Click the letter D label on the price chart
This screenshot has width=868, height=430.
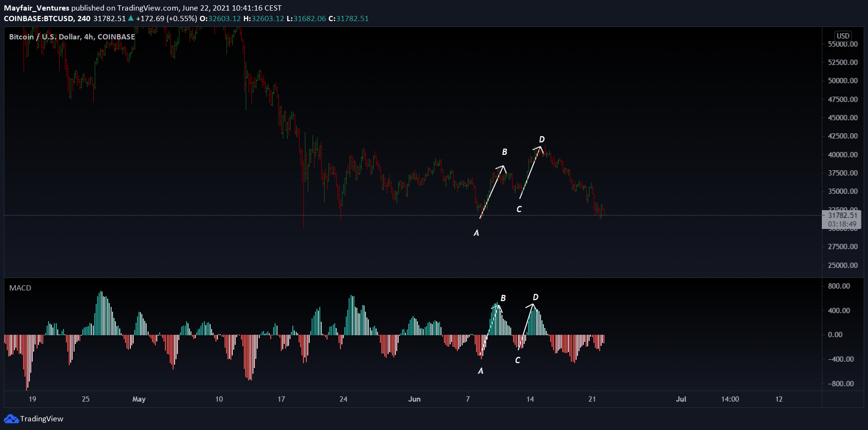[542, 139]
